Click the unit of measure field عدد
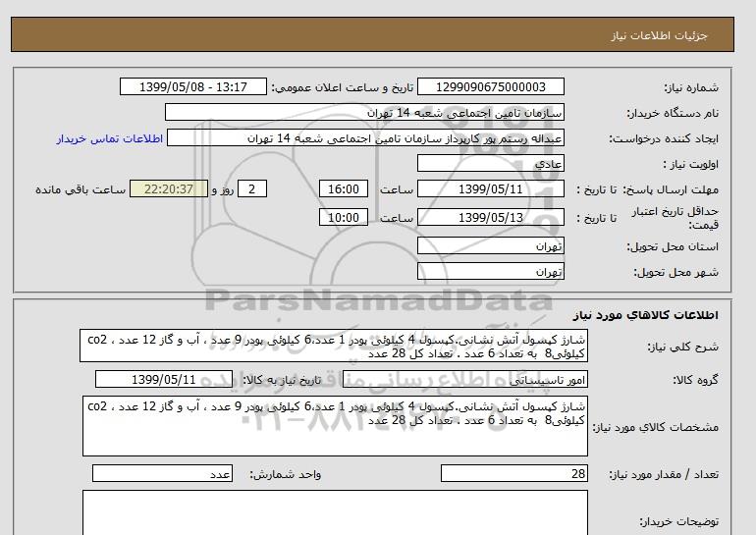This screenshot has width=756, height=535. click(x=162, y=473)
